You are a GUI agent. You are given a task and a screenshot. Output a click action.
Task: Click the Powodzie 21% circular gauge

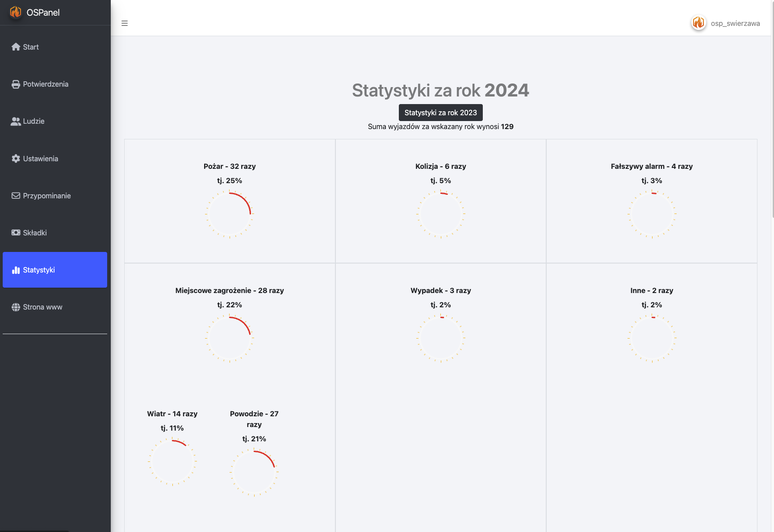click(x=254, y=472)
